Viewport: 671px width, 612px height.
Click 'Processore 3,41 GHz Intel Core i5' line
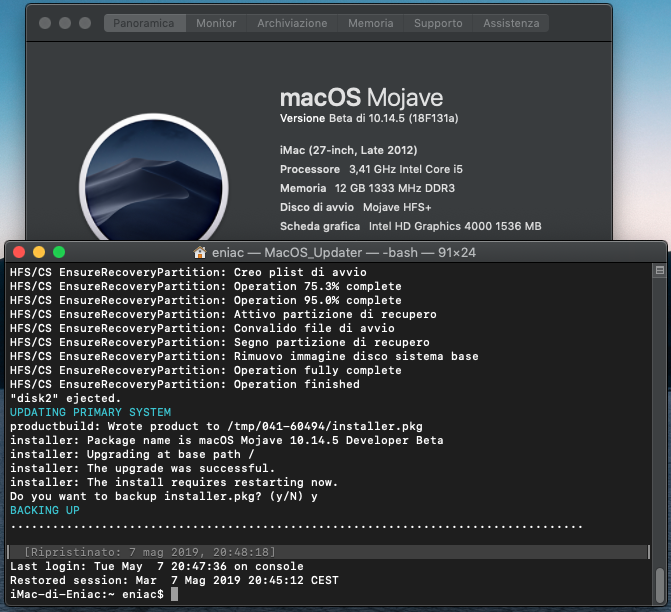click(x=371, y=169)
